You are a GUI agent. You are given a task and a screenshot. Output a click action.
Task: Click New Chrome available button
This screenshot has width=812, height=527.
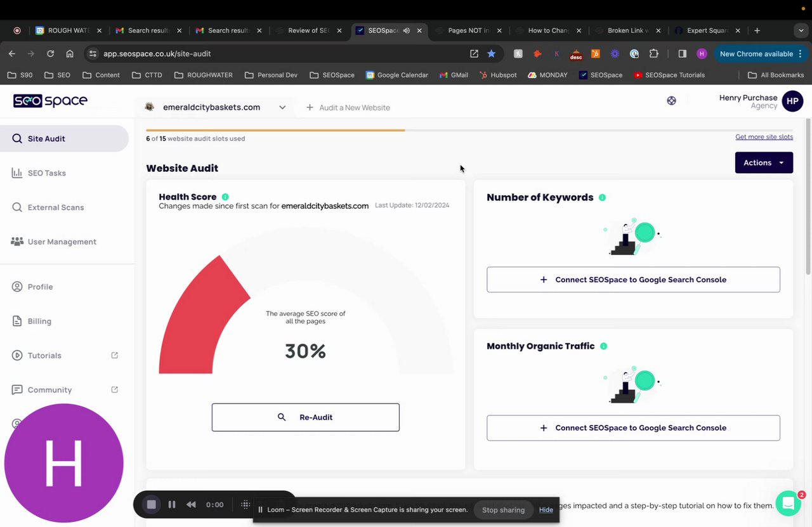761,54
